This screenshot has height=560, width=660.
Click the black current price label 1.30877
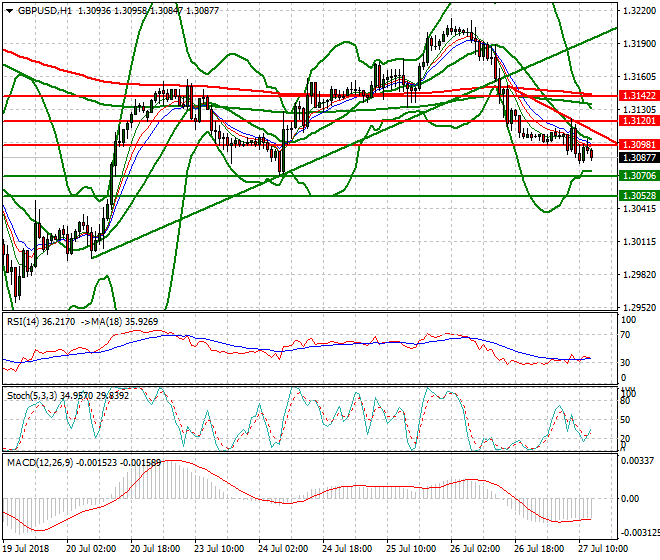639,158
